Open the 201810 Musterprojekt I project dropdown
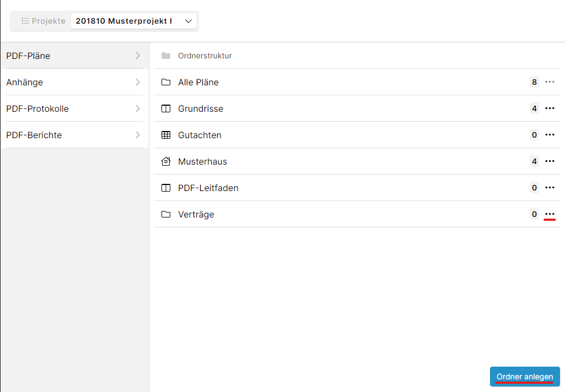The image size is (565, 392). (134, 21)
